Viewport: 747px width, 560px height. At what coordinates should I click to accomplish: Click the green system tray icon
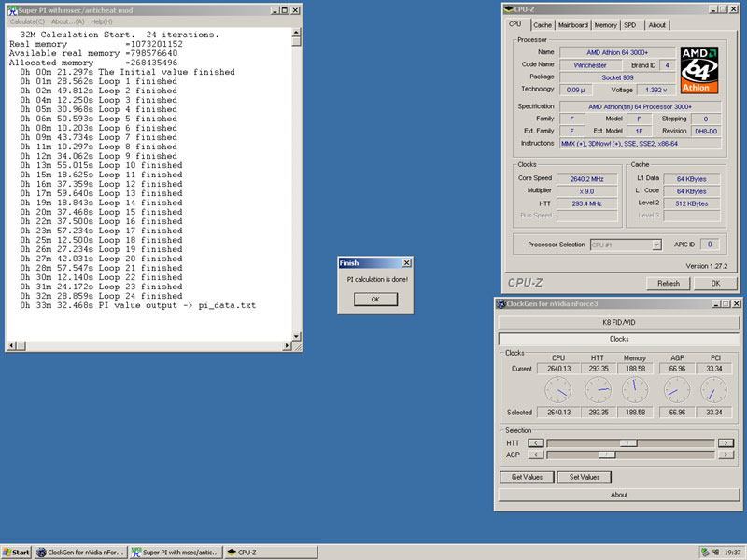coord(705,553)
